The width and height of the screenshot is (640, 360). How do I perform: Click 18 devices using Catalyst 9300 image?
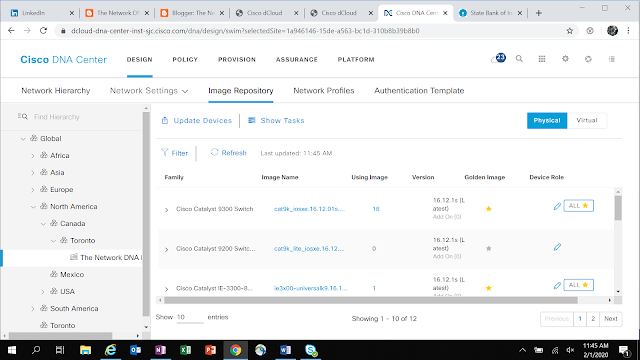376,209
